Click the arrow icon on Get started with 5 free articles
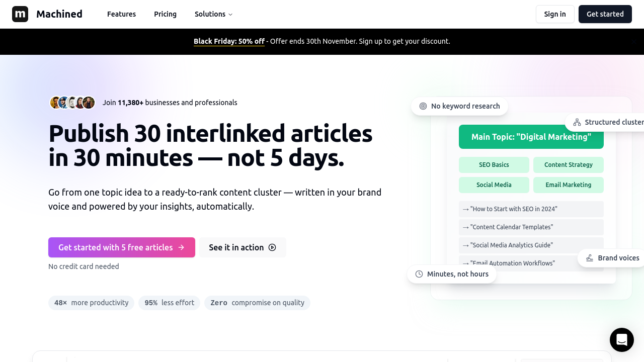 pyautogui.click(x=181, y=247)
